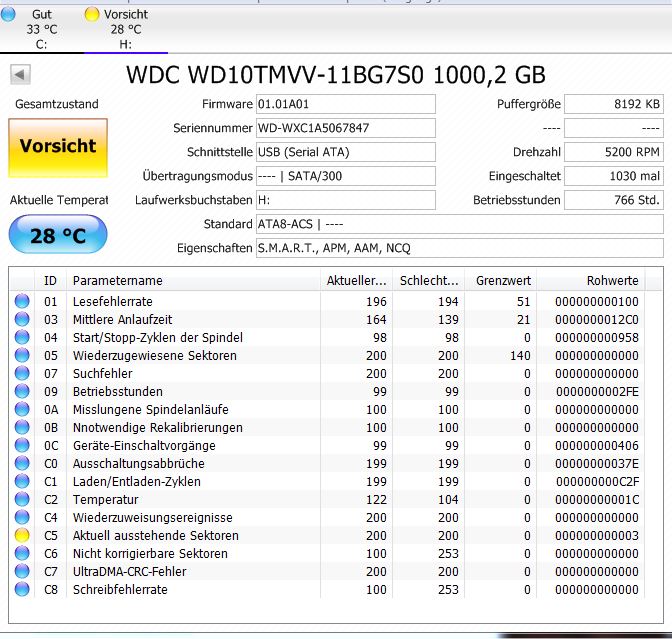Click current value 122 of Temperatur

[x=376, y=500]
